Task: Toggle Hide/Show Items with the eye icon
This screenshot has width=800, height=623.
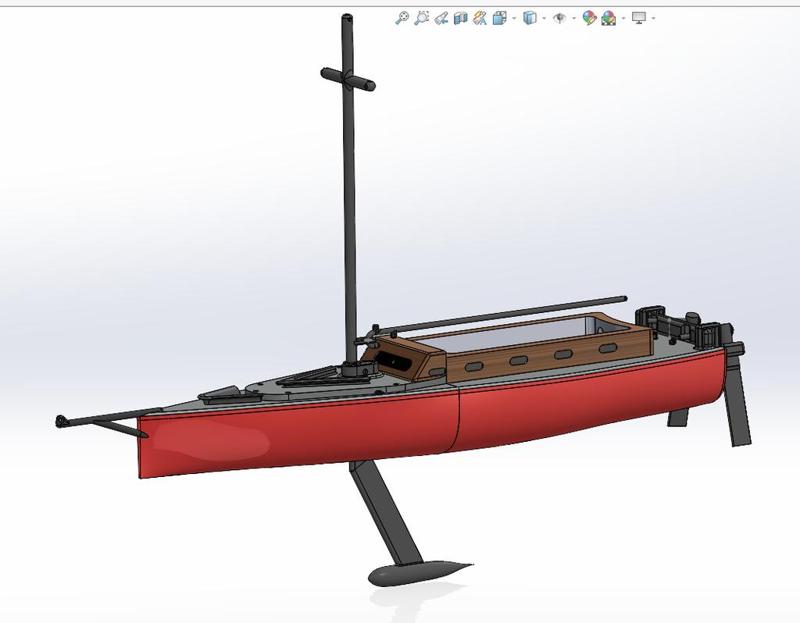Action: (561, 16)
